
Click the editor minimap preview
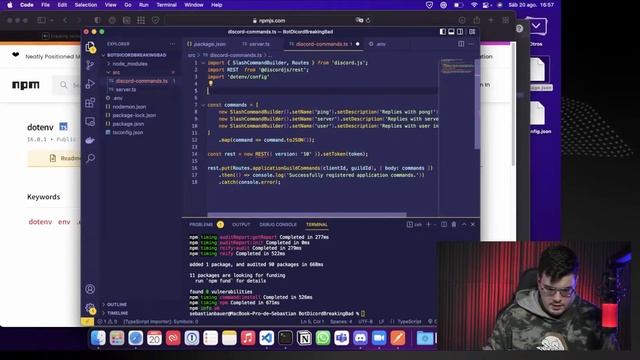click(x=457, y=67)
